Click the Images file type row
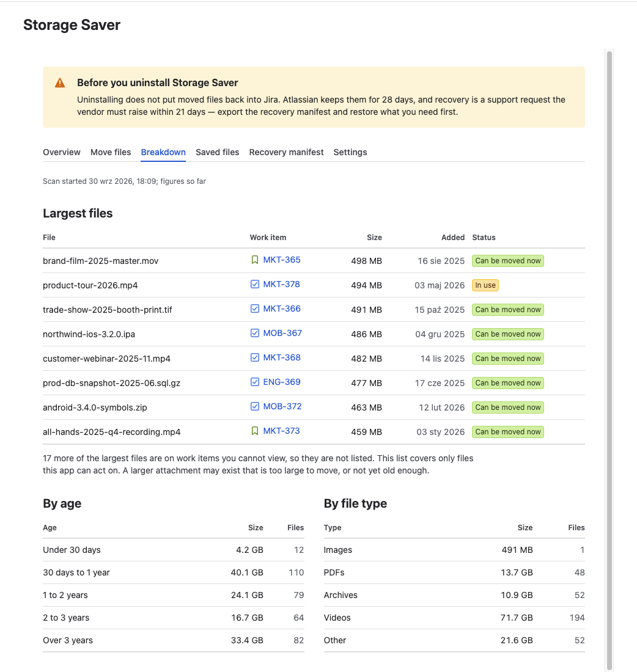Image resolution: width=637 pixels, height=672 pixels. click(454, 550)
